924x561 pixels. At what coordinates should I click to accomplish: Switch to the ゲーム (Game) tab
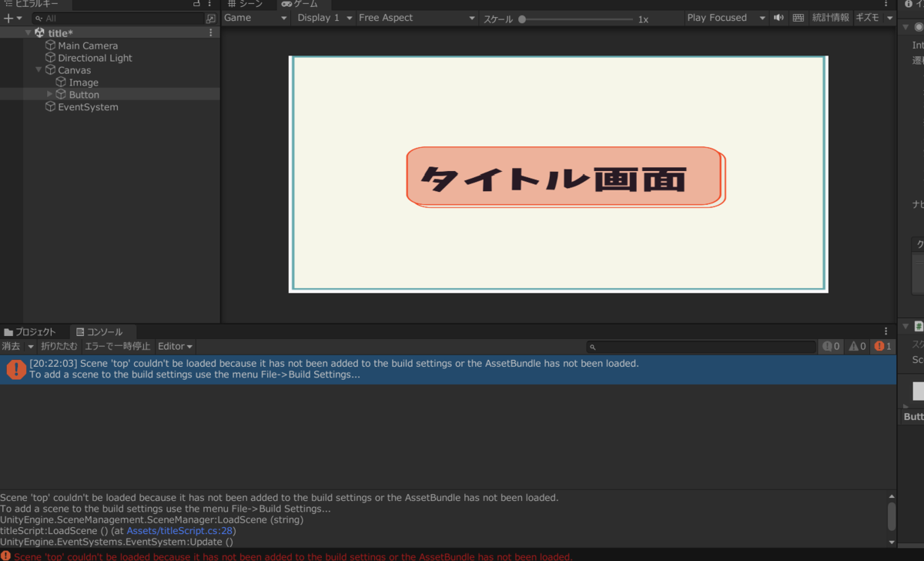click(x=300, y=4)
